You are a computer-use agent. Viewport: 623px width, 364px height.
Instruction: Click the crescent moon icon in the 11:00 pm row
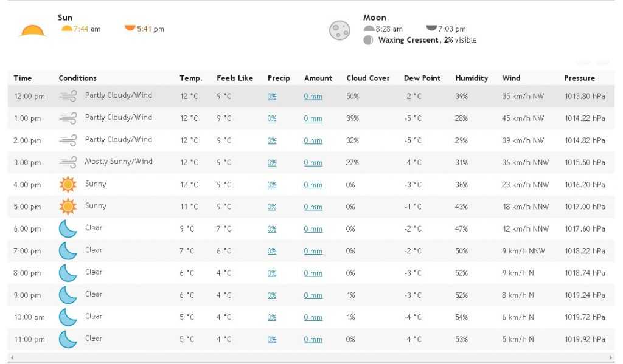tap(68, 340)
